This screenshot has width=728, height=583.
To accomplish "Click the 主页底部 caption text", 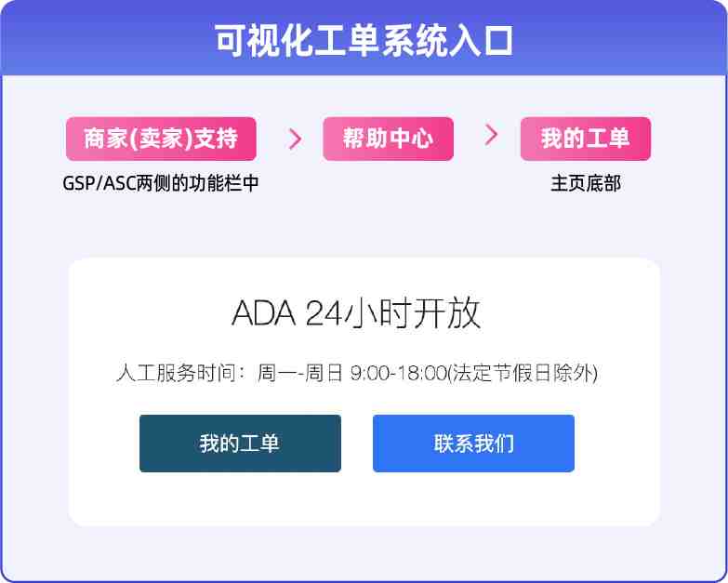I will 586,183.
